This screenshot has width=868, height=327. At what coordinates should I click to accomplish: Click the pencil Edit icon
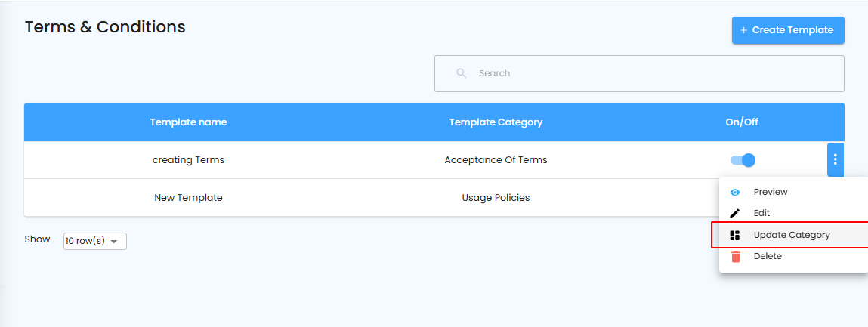coord(734,214)
